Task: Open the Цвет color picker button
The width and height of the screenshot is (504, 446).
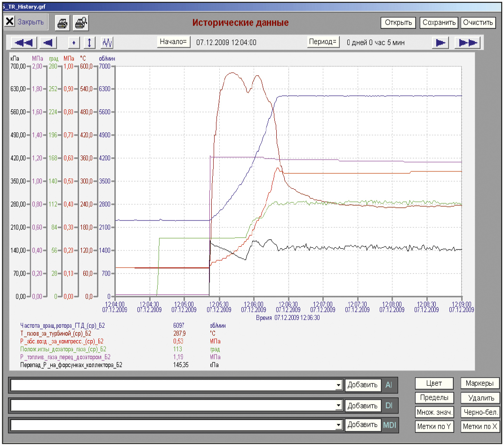Action: click(434, 383)
